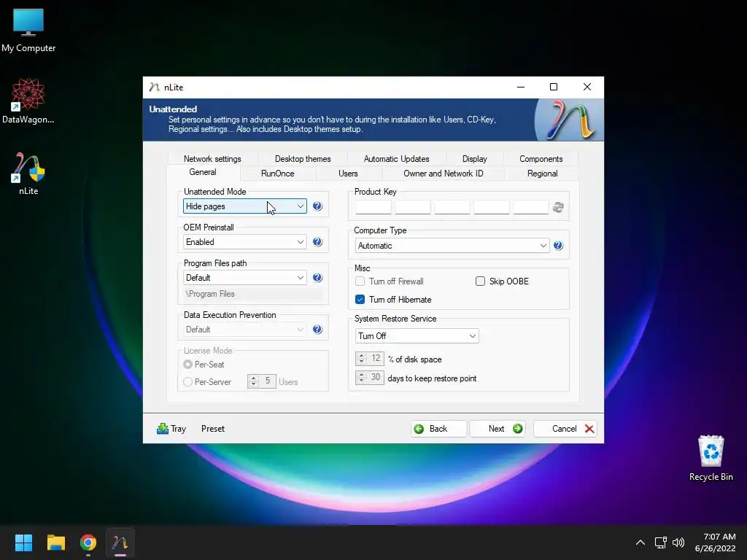
Task: Open File Explorer from taskbar
Action: (55, 542)
